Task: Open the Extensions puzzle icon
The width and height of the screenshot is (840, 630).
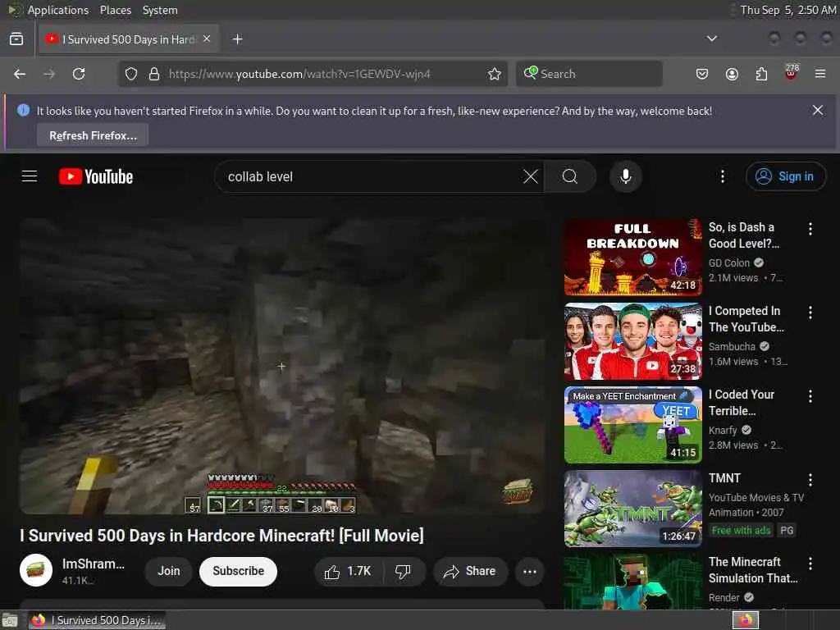Action: [761, 74]
